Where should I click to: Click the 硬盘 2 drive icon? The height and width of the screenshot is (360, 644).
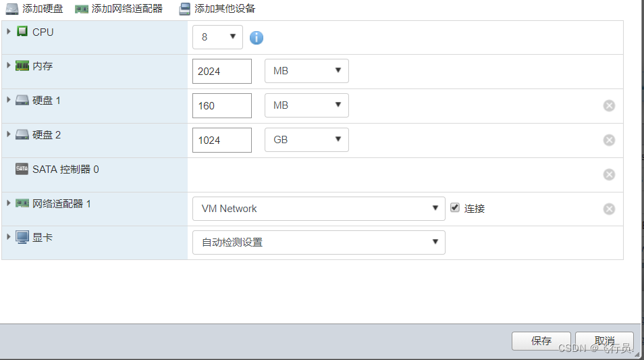[x=22, y=135]
